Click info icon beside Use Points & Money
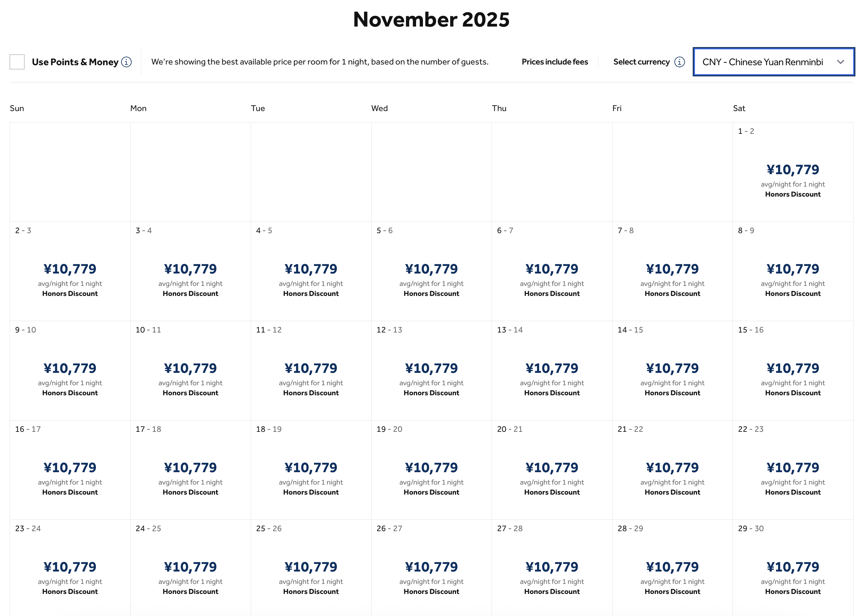868x616 pixels. tap(126, 62)
